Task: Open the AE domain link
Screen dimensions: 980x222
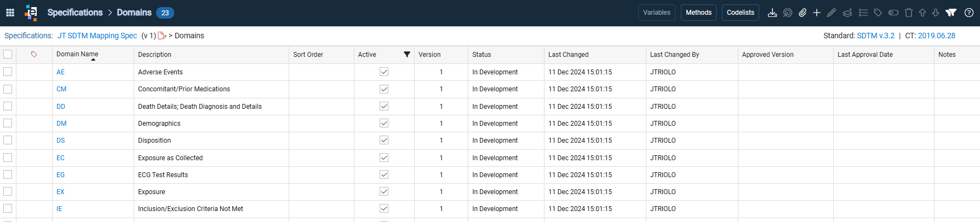Action: click(60, 72)
